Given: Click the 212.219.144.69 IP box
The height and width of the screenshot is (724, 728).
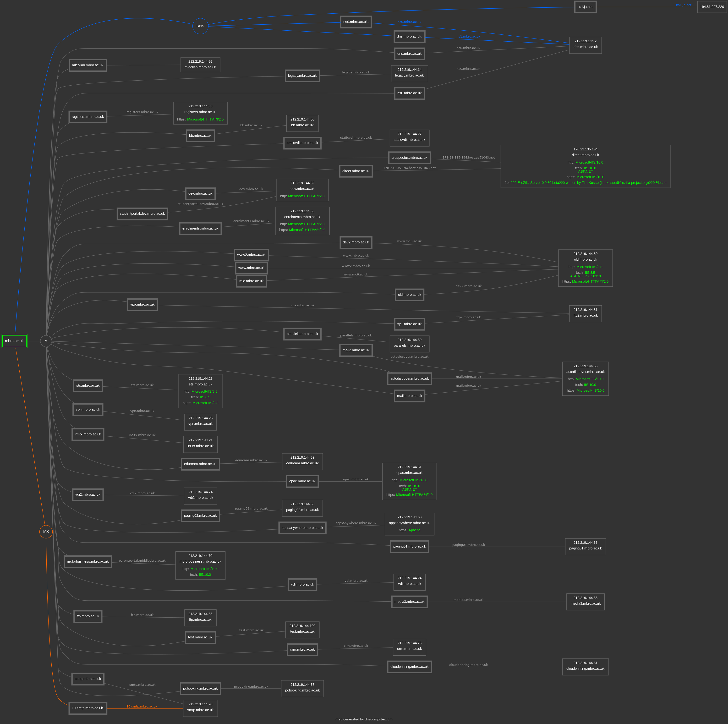Looking at the screenshot, I should 302,462.
